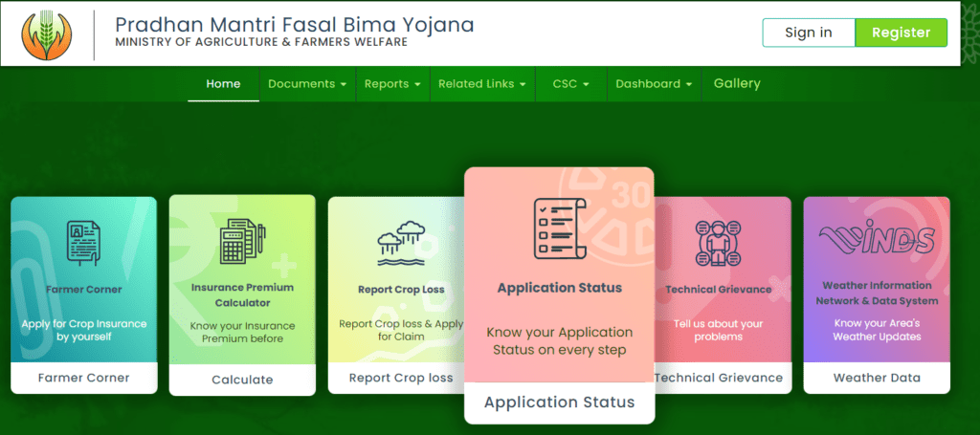Image resolution: width=980 pixels, height=435 pixels.
Task: Click the rain cloud Report Crop Loss icon
Action: pyautogui.click(x=401, y=244)
